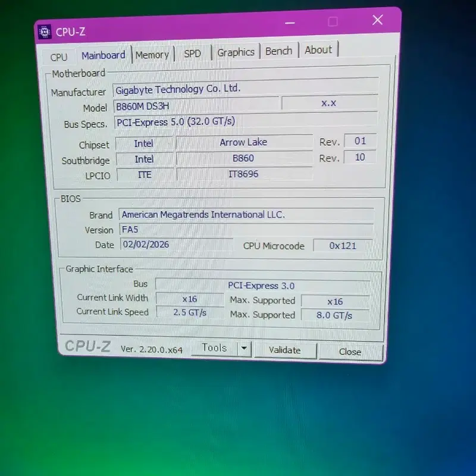476x476 pixels.
Task: Click chipset Rev. value 01
Action: [x=360, y=141]
